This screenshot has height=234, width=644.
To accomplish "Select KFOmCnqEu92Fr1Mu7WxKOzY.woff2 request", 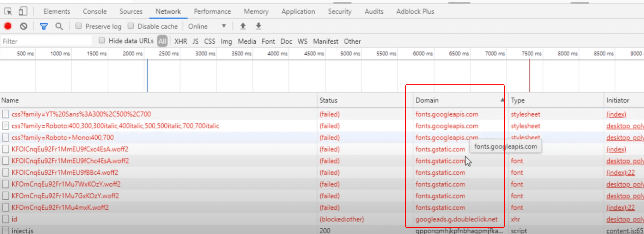I will [x=66, y=184].
